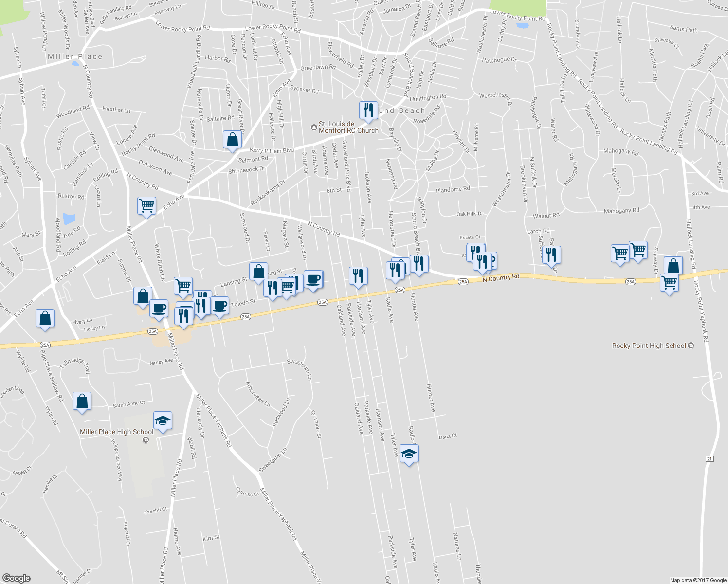Select the shopping cart marker near Echo Ave
The image size is (728, 584).
146,205
